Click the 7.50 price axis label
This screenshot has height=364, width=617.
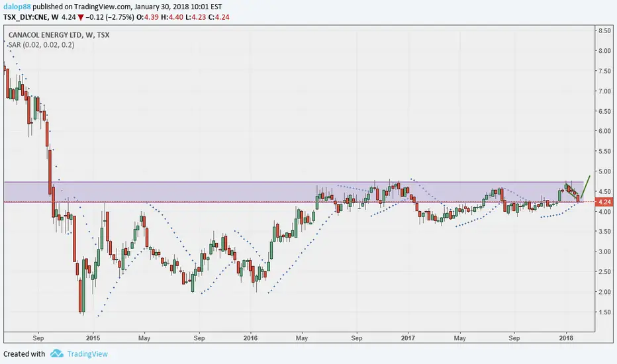604,71
